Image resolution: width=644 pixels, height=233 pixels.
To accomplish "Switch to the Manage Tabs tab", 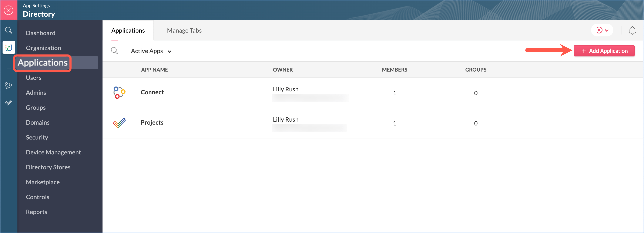I will point(184,30).
